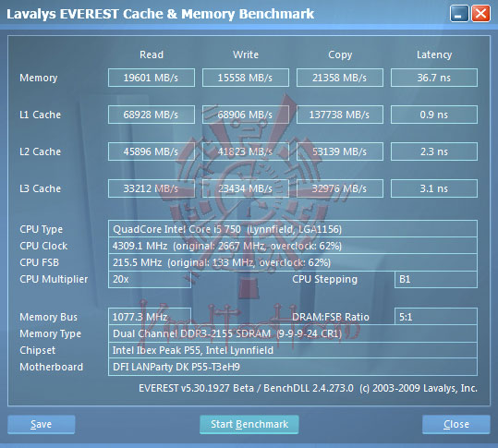Select L2 Cache Copy 53139 MB/s
498x448 pixels.
[x=340, y=151]
